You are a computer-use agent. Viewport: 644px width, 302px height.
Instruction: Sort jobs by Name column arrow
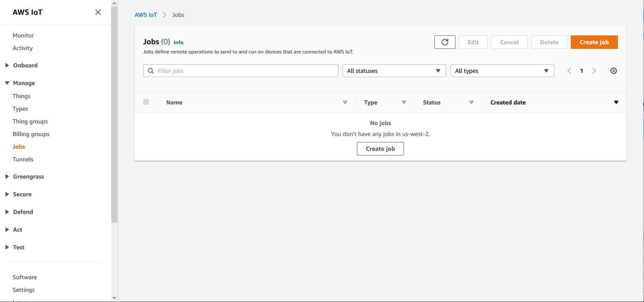pos(345,102)
